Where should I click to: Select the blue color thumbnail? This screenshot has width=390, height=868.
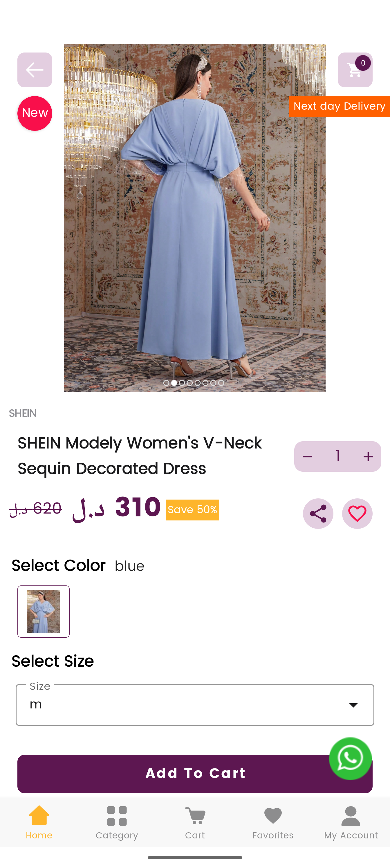(x=44, y=611)
